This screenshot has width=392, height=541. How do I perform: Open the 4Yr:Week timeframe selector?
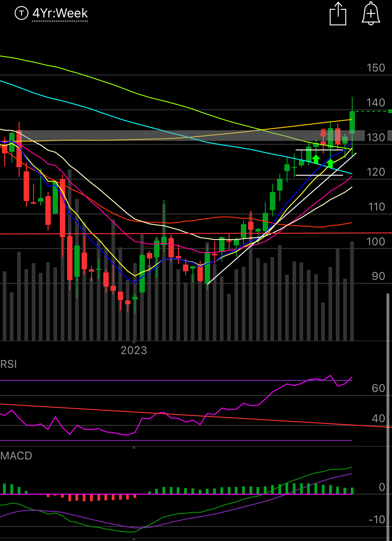60,13
